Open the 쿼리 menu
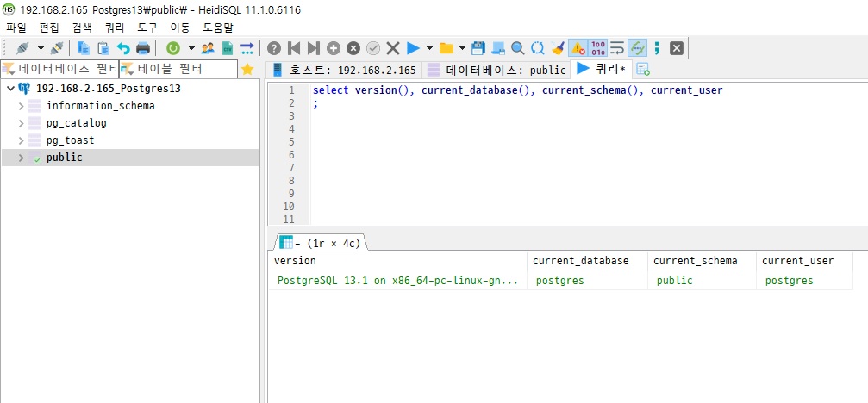The image size is (868, 403). tap(115, 27)
